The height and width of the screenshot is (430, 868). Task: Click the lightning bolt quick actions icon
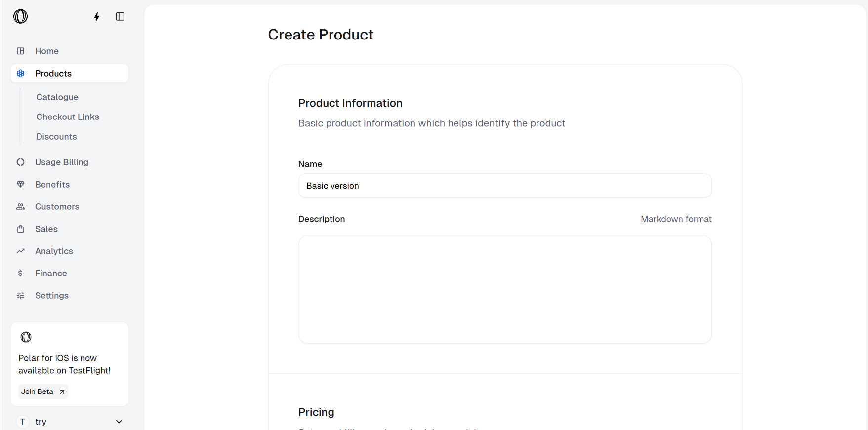[97, 17]
